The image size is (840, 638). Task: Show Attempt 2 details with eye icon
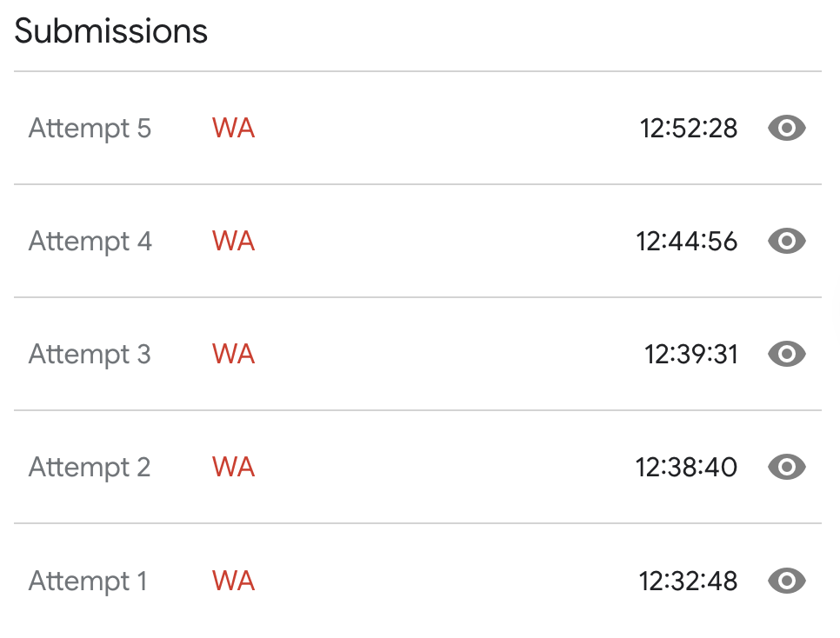coord(786,467)
